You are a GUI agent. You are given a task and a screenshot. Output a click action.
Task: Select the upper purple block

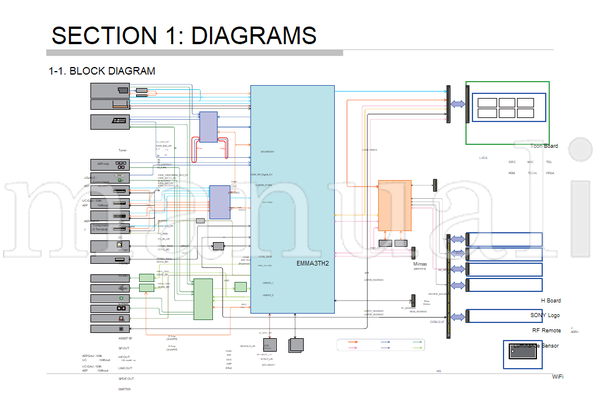(x=209, y=127)
